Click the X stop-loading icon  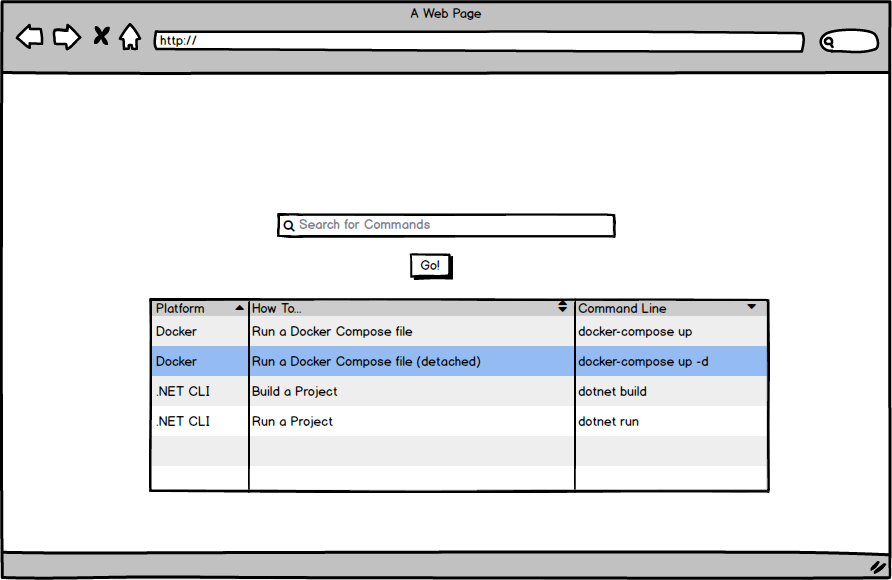100,36
